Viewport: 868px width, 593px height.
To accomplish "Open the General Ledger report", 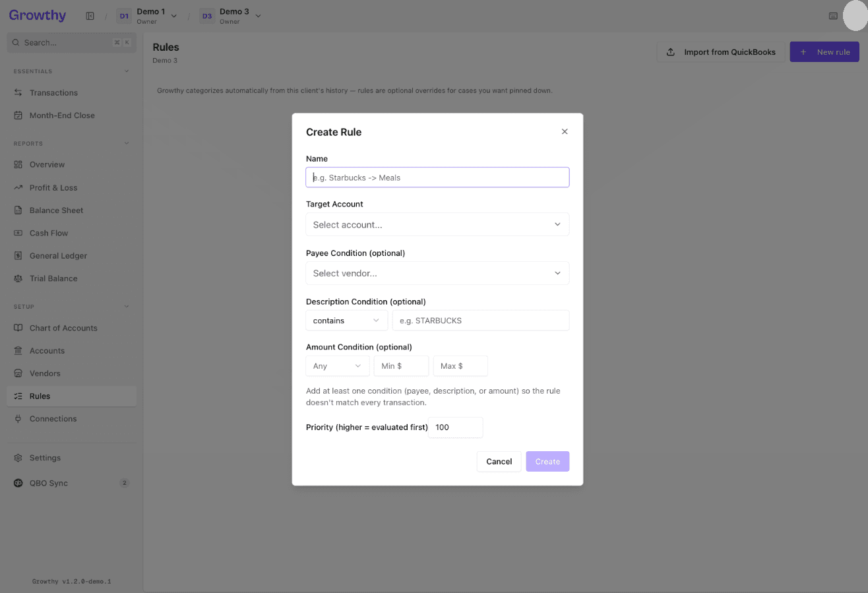I will point(72,256).
